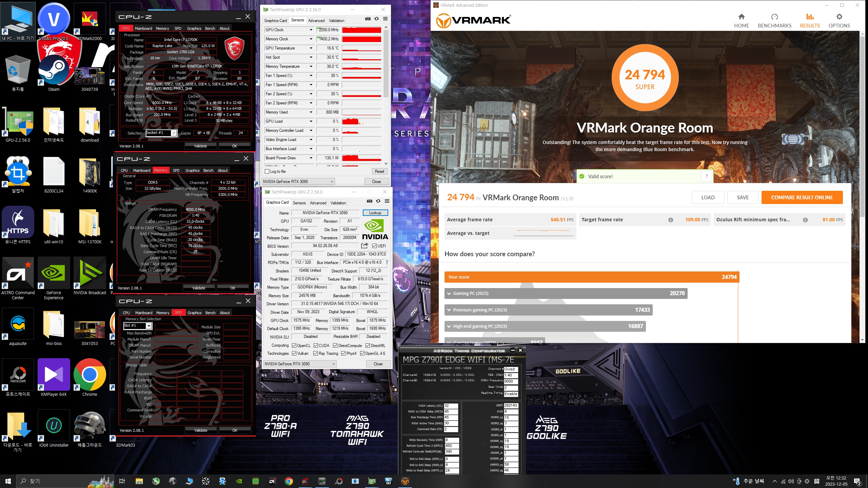The image size is (868, 488).
Task: Toggle DirectCompute checkbox
Action: [x=335, y=346]
